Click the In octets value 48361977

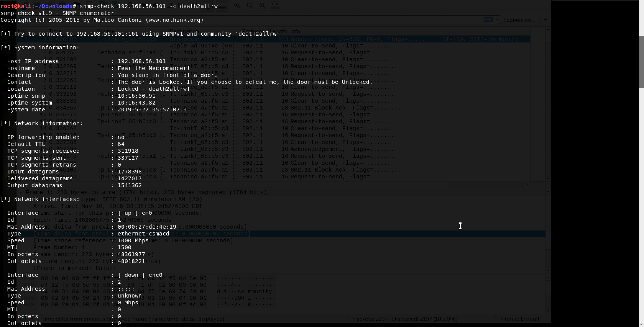point(131,254)
